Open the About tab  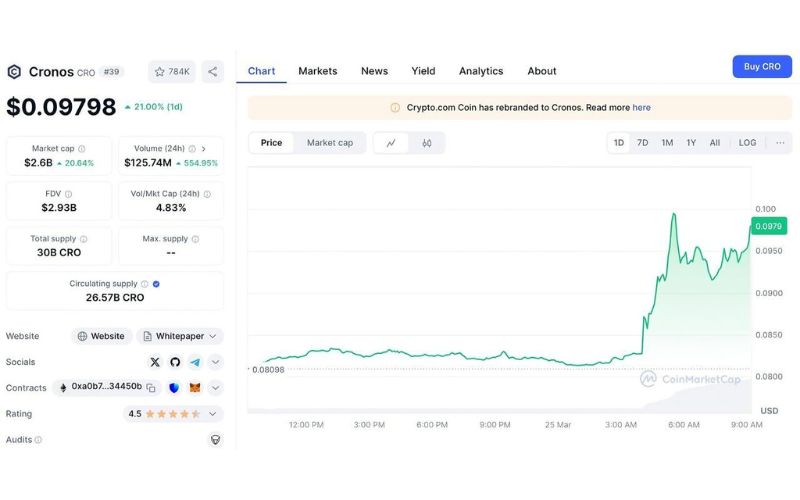[542, 71]
